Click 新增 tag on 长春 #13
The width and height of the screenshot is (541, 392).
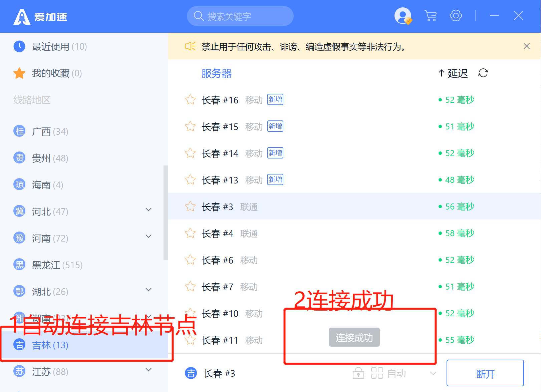pyautogui.click(x=275, y=179)
